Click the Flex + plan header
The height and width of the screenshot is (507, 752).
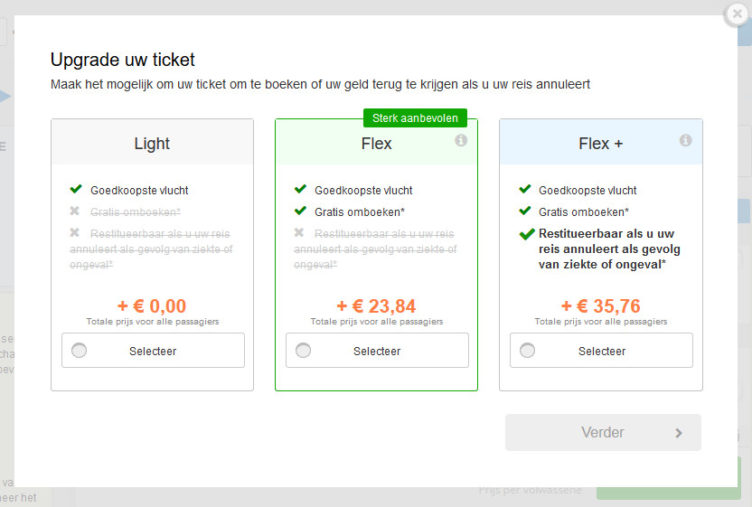pos(600,143)
